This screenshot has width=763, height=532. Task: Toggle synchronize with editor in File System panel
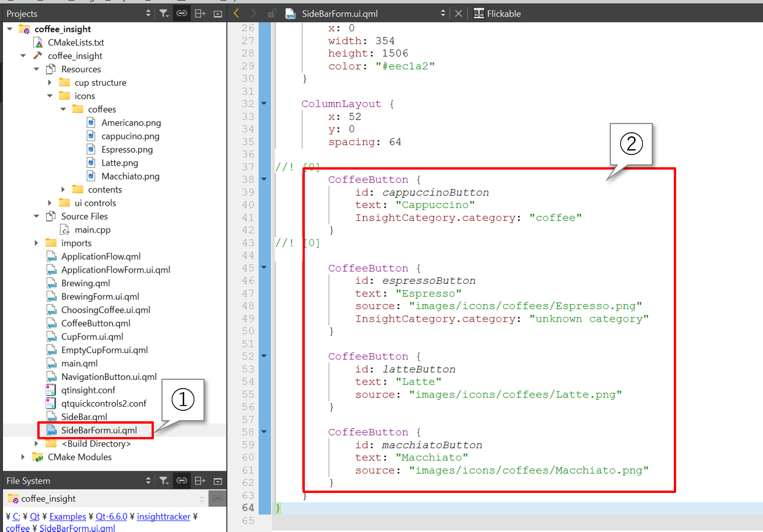point(182,481)
